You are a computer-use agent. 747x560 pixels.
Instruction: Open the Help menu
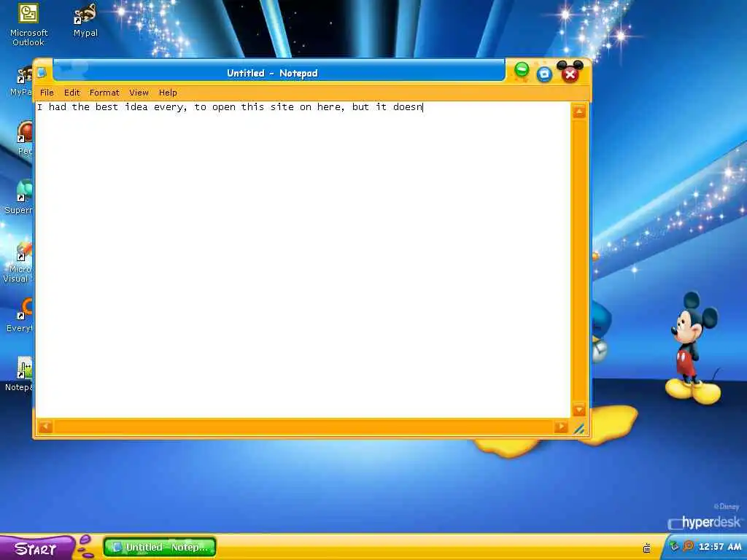click(x=168, y=93)
